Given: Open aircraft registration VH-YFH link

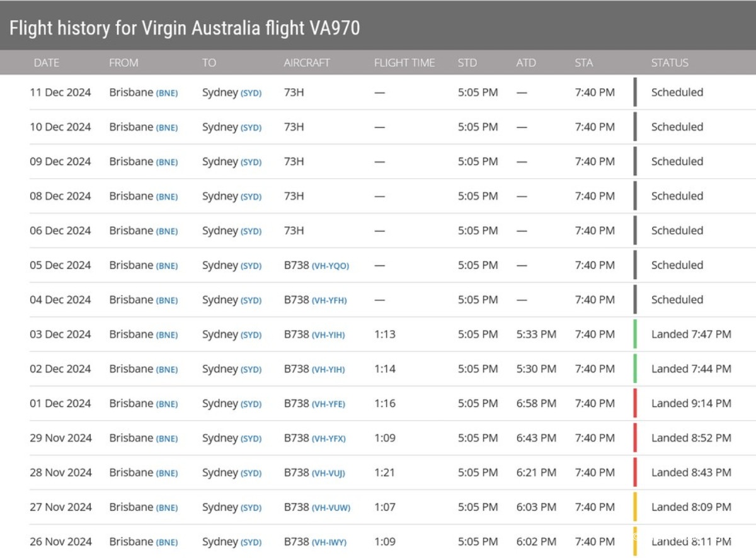Looking at the screenshot, I should click(329, 300).
